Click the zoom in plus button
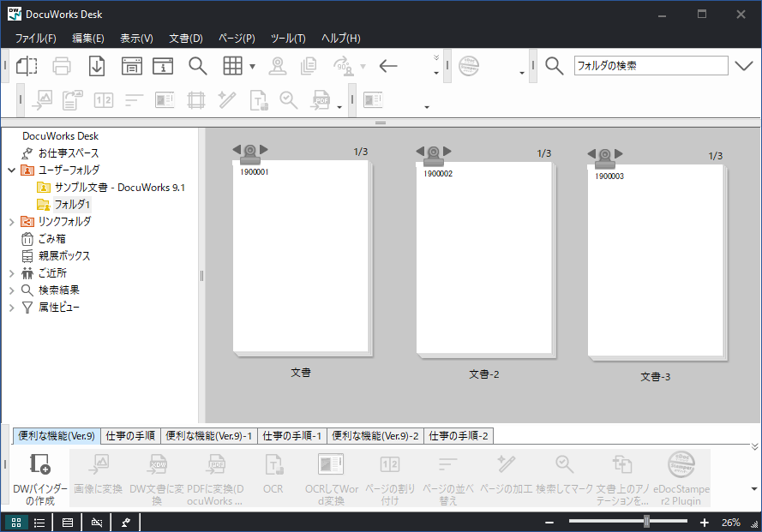The image size is (762, 532). [x=705, y=523]
